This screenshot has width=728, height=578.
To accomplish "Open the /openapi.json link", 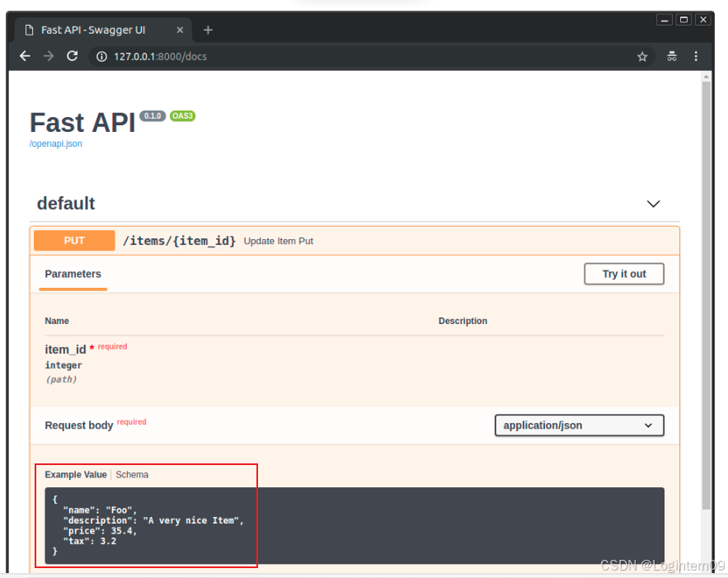I will (56, 144).
